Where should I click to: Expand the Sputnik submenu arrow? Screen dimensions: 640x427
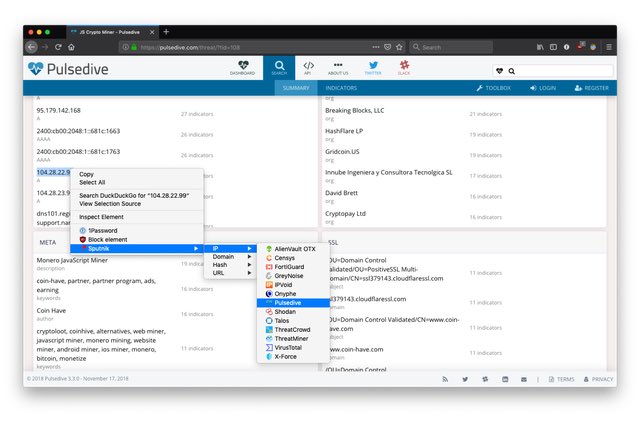tap(196, 248)
